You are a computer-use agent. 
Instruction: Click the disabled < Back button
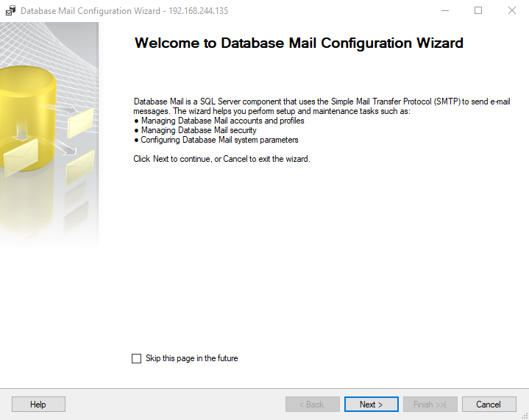(x=313, y=404)
